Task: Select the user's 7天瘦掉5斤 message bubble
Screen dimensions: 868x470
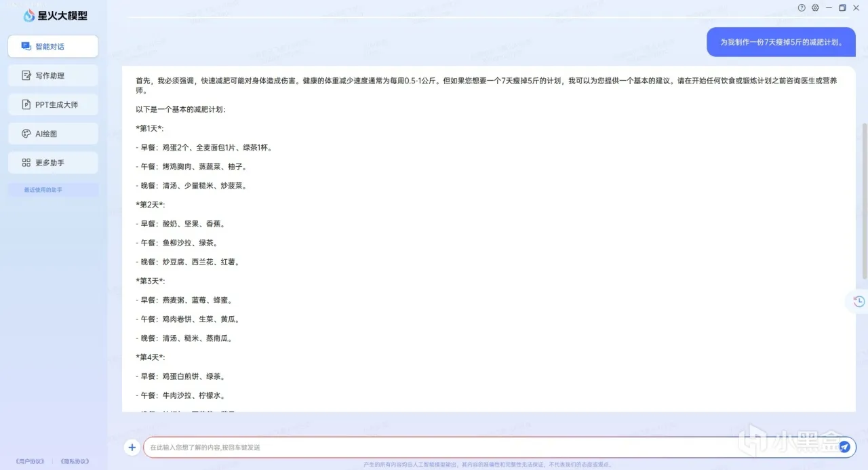Action: [x=781, y=42]
